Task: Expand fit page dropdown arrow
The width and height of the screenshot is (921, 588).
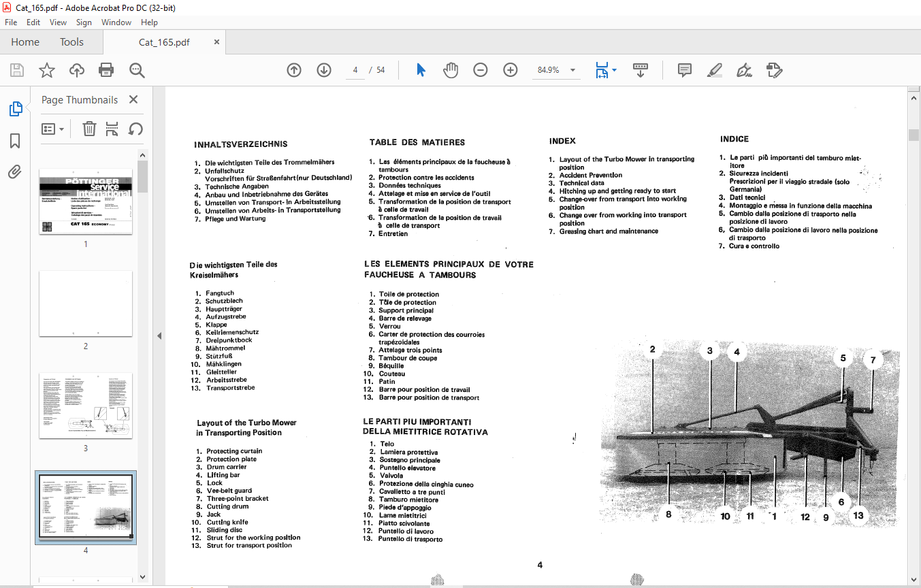Action: click(614, 70)
